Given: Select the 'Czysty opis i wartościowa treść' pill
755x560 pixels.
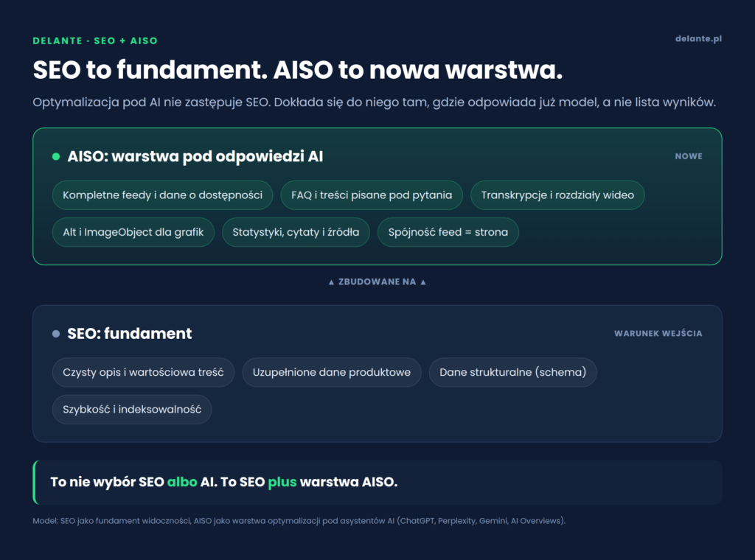Looking at the screenshot, I should click(144, 372).
